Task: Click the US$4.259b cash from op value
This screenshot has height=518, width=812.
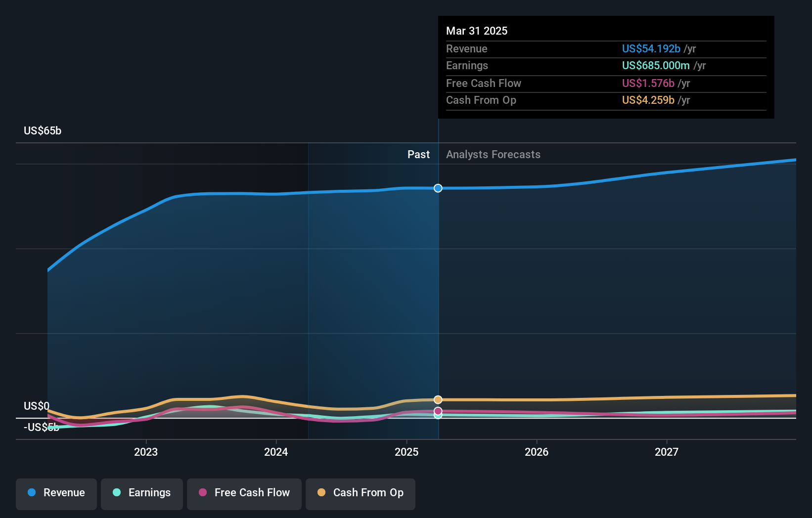Action: (x=648, y=100)
